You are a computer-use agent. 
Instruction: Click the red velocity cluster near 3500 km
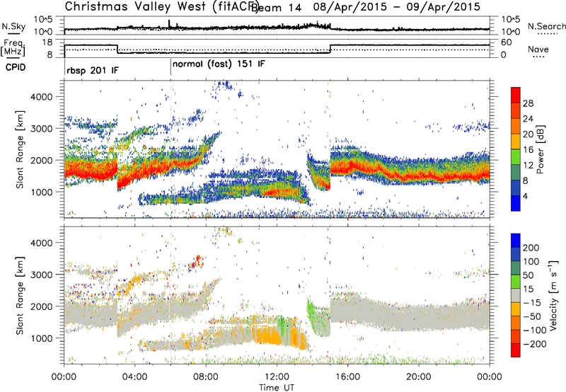coord(197,262)
